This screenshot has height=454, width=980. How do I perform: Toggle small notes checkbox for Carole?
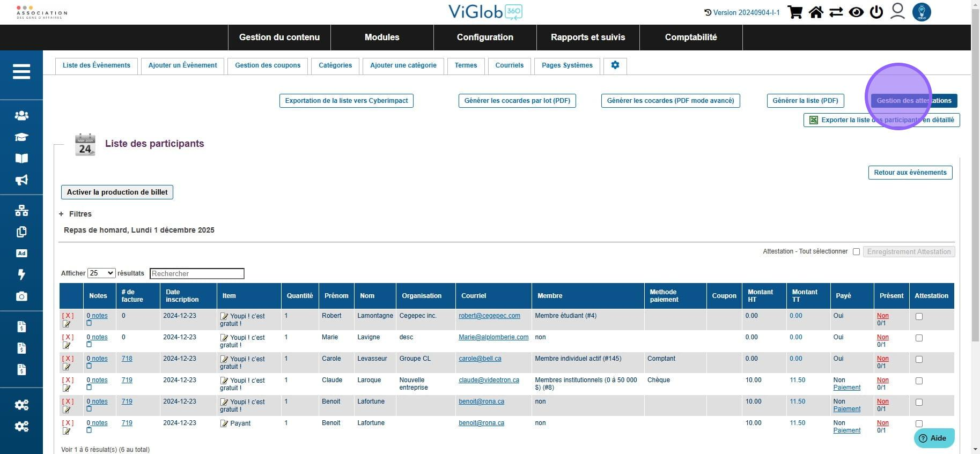(x=89, y=366)
